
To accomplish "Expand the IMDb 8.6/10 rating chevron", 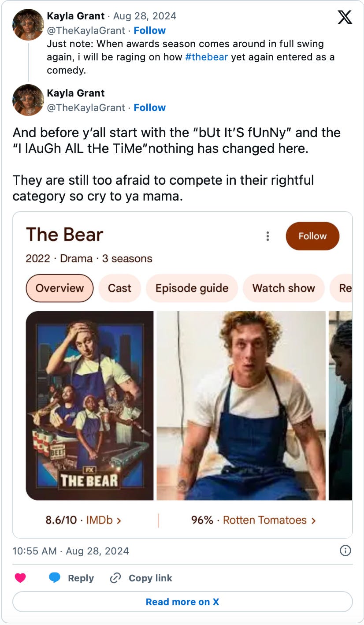I will coord(119,520).
